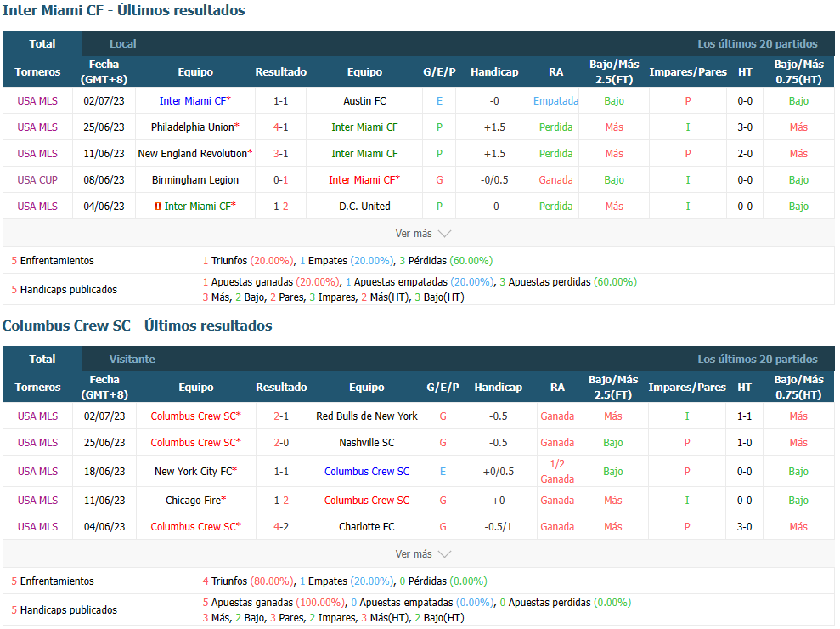The width and height of the screenshot is (840, 629).
Task: Click Columbus Crew SC in Chicago Fire row
Action: point(367,501)
